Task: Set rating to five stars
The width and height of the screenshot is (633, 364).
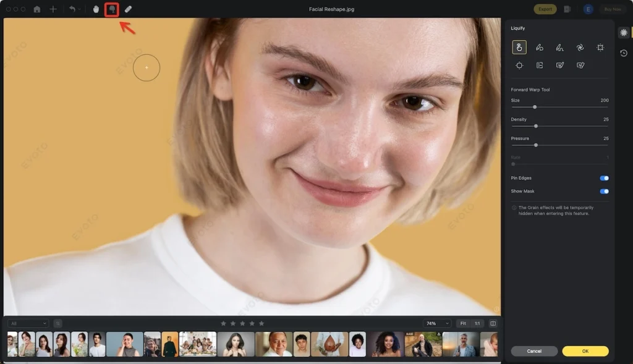Action: (261, 323)
